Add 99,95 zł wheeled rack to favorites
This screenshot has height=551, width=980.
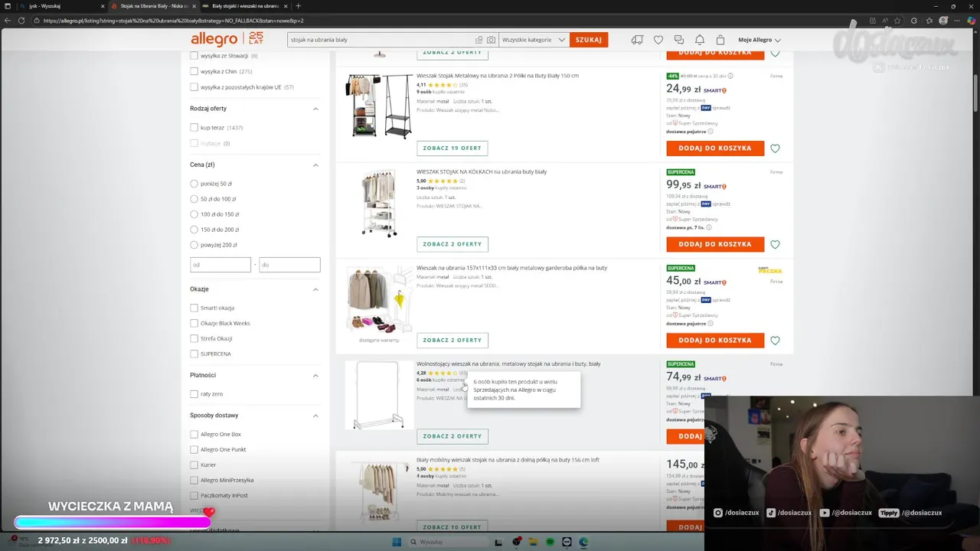[775, 245]
